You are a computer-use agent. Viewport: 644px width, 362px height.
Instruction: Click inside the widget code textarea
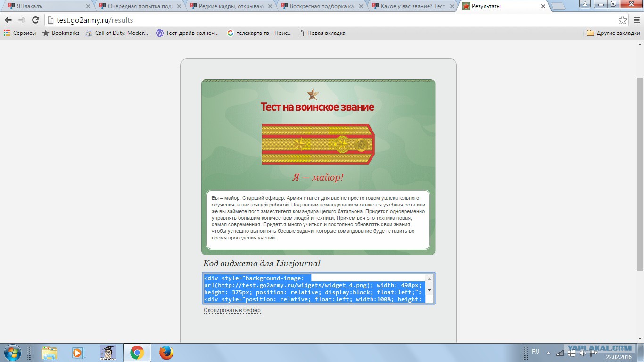point(314,288)
